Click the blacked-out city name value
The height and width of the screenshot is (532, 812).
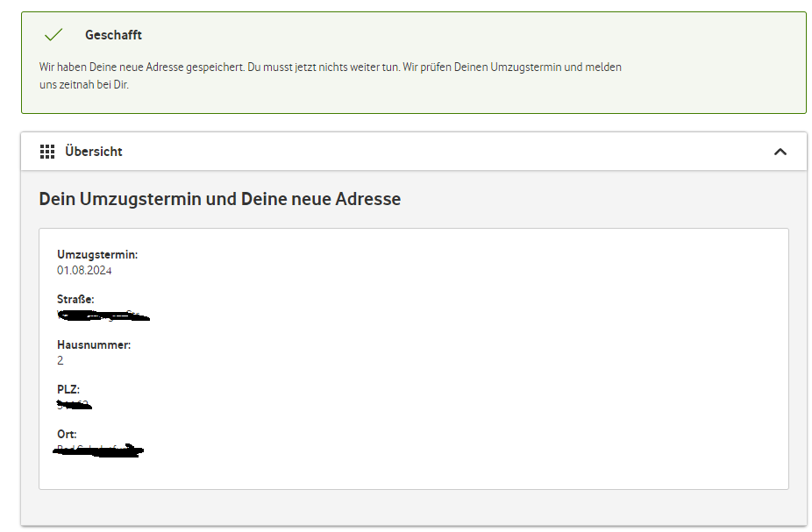click(x=98, y=450)
